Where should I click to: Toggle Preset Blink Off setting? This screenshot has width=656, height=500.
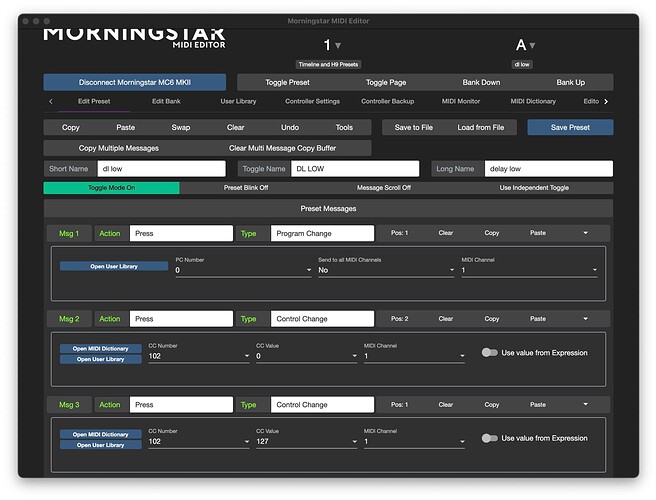click(246, 188)
